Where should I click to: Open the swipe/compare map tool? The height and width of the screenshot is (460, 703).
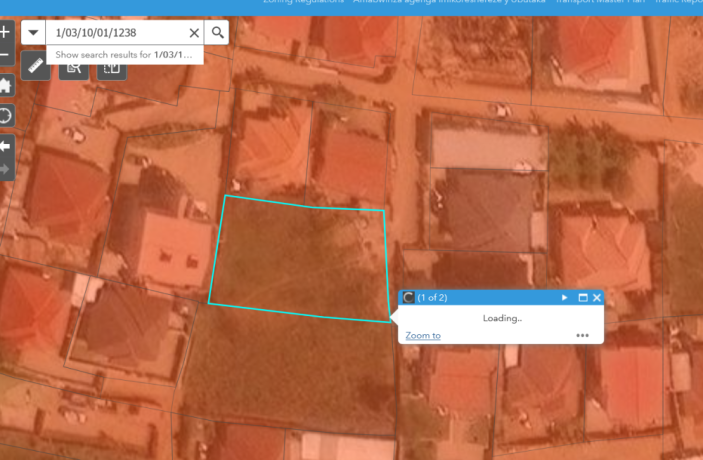click(x=112, y=72)
